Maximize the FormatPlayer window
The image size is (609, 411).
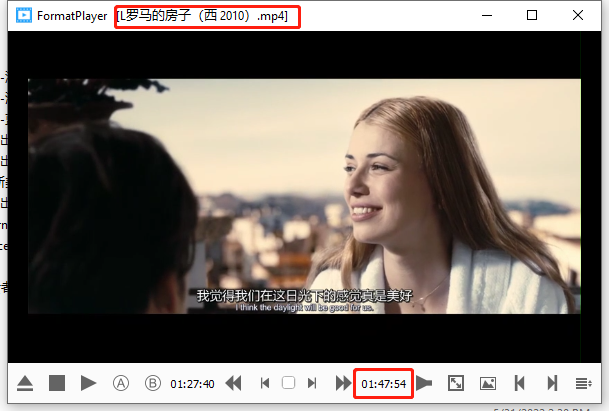pos(532,16)
